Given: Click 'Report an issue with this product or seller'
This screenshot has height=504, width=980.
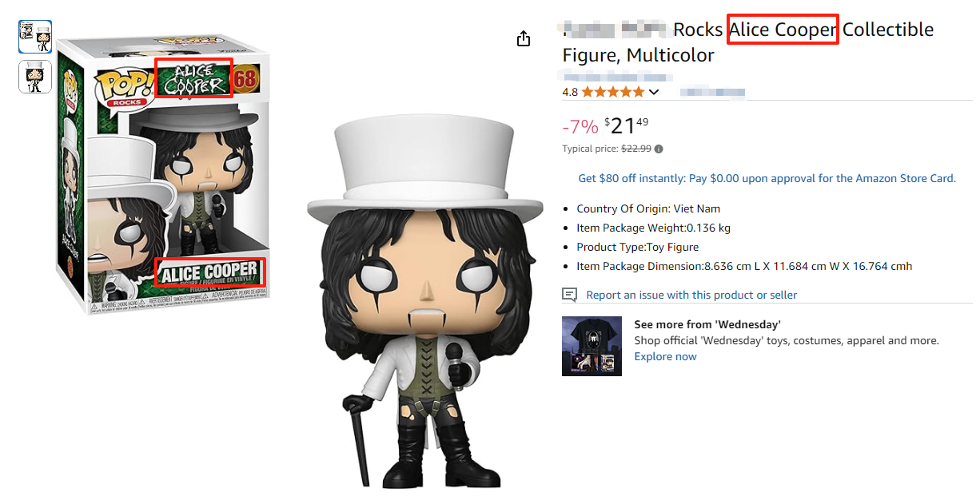Looking at the screenshot, I should (x=691, y=295).
